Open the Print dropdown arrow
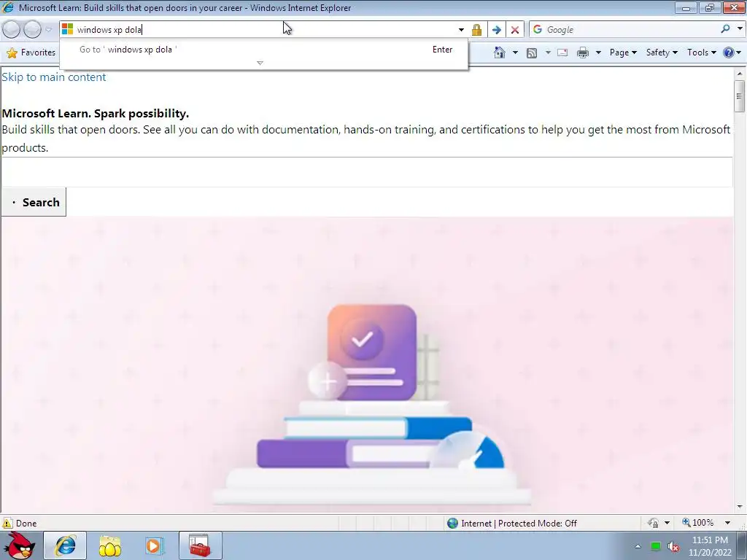The image size is (747, 560). [598, 52]
